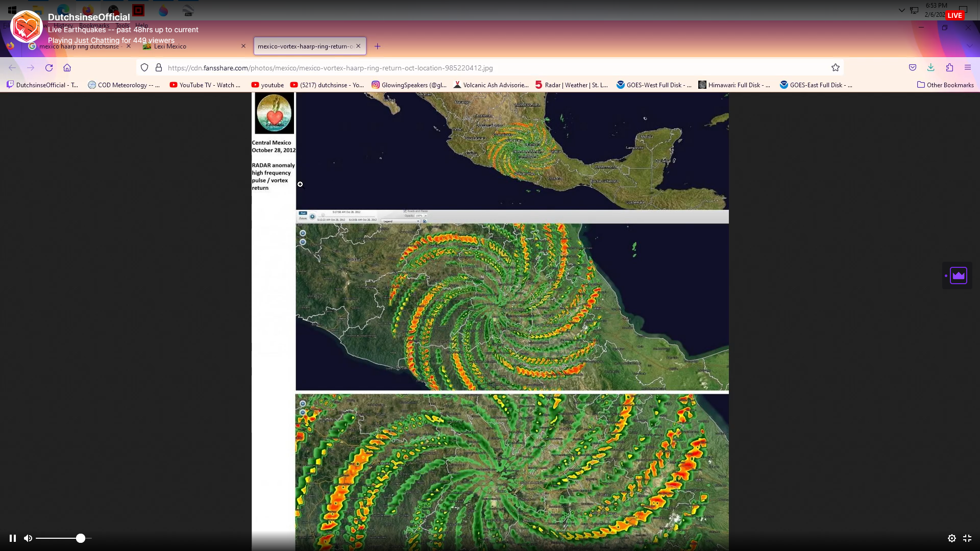Open GlowingSpeakers Instagram bookmark
The image size is (980, 551).
click(x=409, y=85)
